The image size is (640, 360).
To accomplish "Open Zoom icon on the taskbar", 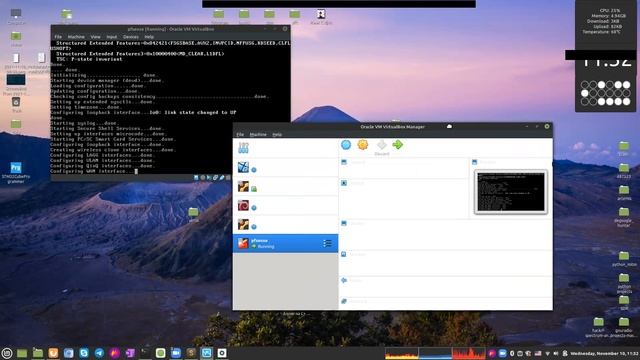I will click(x=176, y=353).
